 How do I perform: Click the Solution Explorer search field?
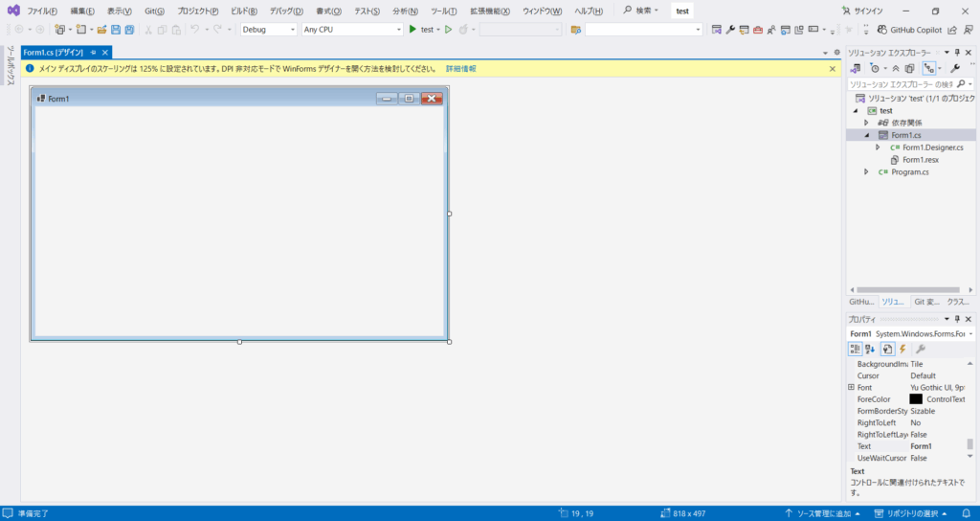900,84
